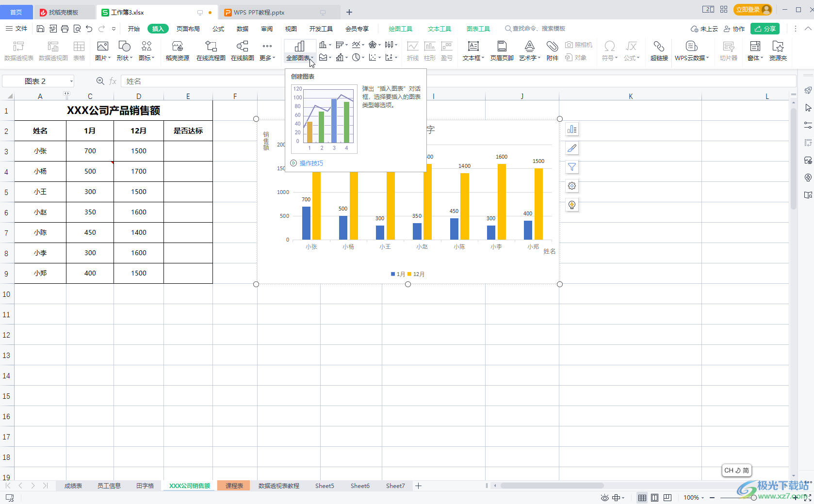Open Print Preview icon
This screenshot has height=504, width=814.
click(x=77, y=29)
